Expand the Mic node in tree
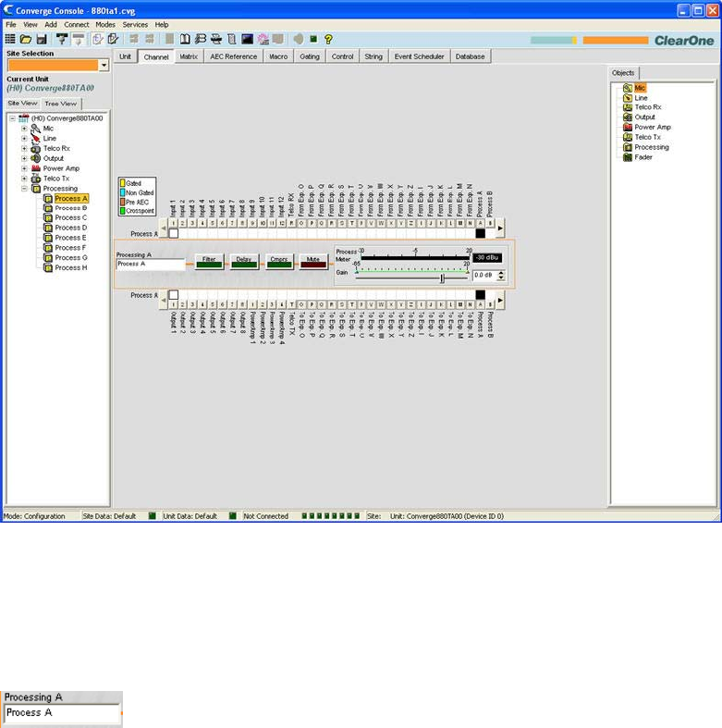The image size is (722, 728). (x=24, y=129)
